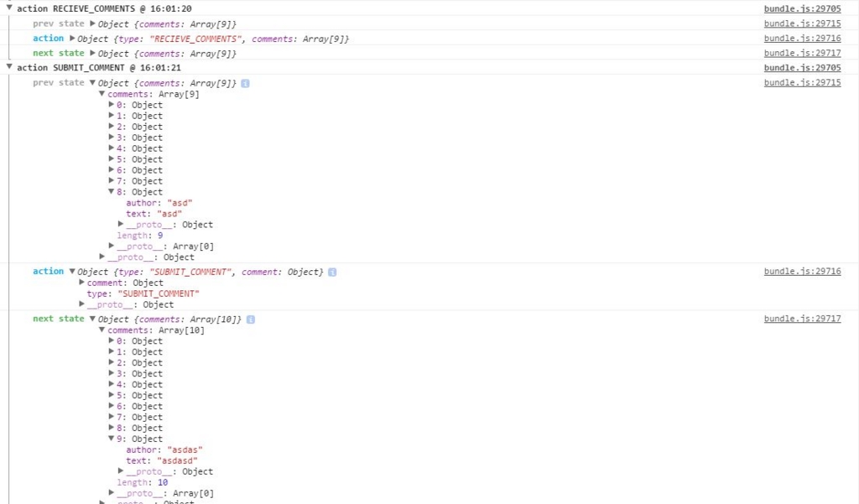The image size is (859, 504).
Task: Expand __proto__ Array[0] under Array[9]
Action: 112,246
